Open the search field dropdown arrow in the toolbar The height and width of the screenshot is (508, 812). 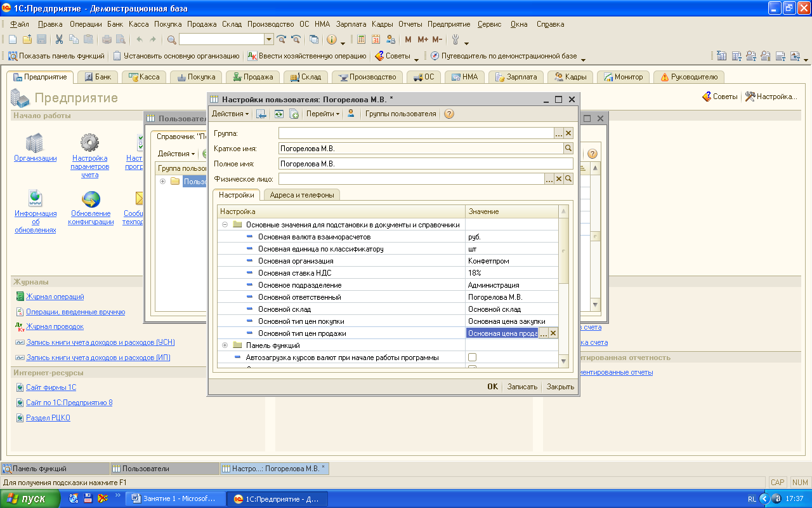[269, 39]
